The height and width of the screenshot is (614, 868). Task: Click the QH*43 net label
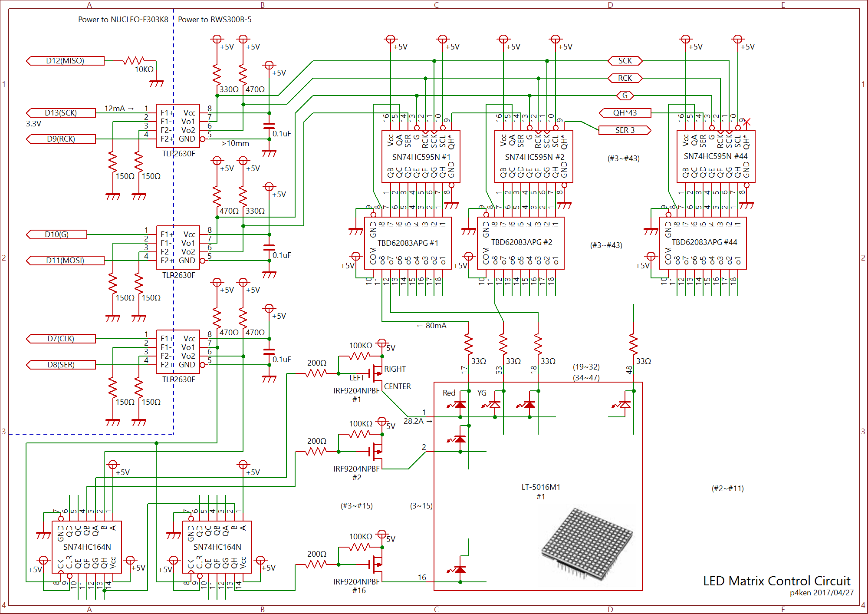point(625,113)
